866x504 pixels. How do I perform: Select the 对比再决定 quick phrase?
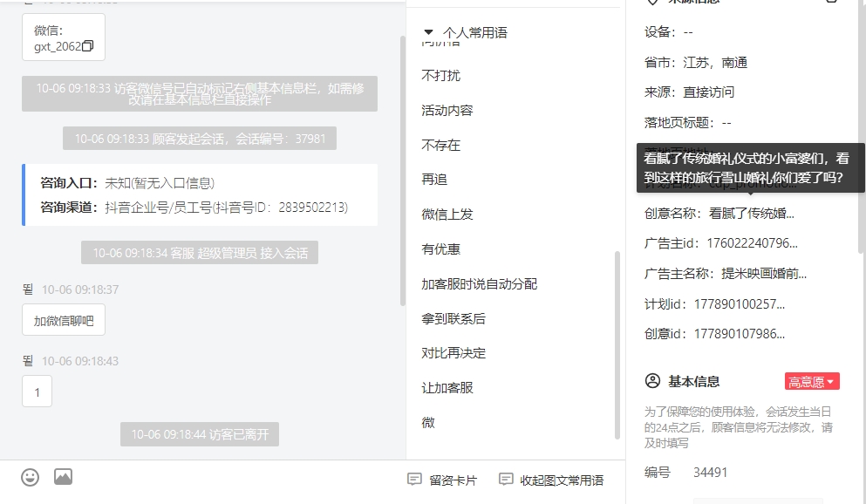tap(453, 353)
